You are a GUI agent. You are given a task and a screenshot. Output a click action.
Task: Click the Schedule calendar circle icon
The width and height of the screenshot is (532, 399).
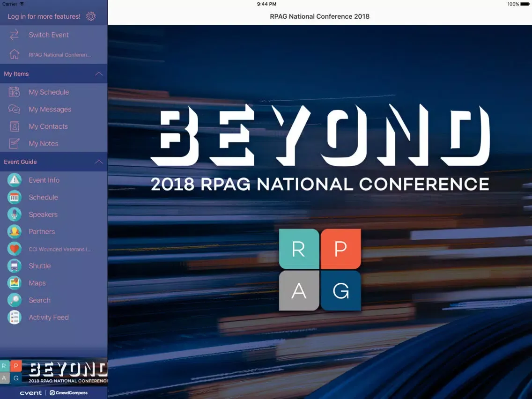[14, 197]
